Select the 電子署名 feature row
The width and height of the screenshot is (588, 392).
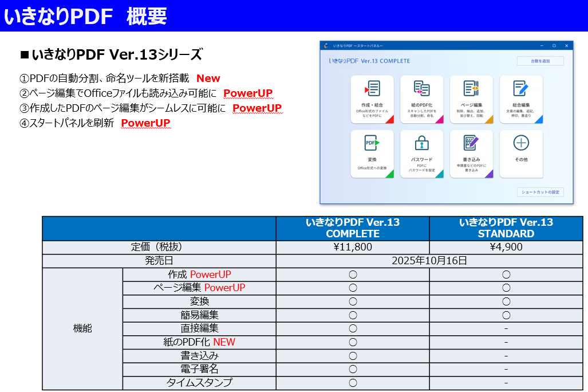198,370
